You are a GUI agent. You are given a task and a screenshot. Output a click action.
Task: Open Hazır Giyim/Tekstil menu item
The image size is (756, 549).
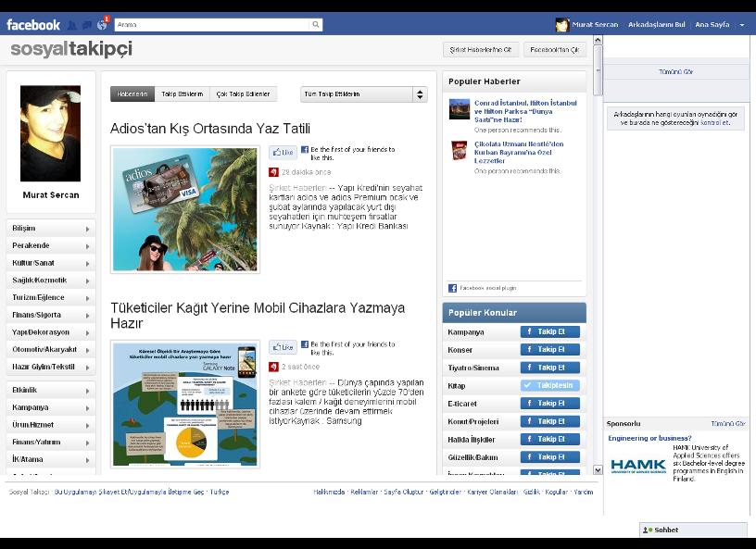(51, 367)
